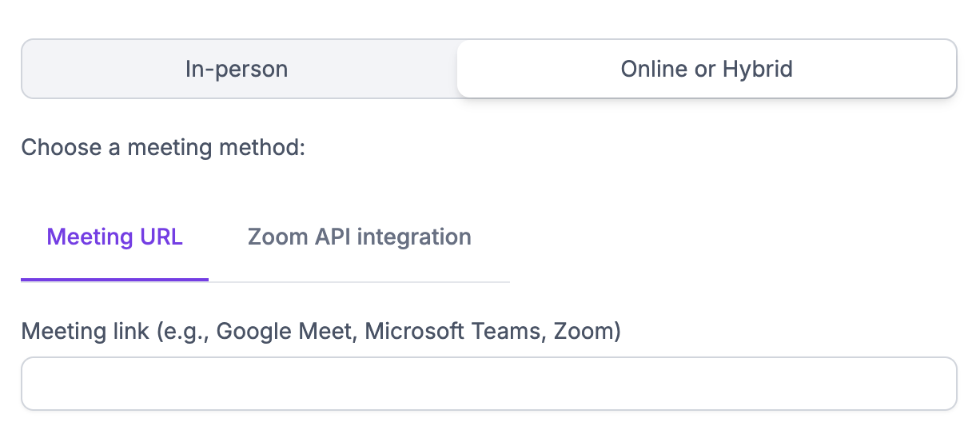
Task: Set the event type to In-person
Action: [x=237, y=69]
